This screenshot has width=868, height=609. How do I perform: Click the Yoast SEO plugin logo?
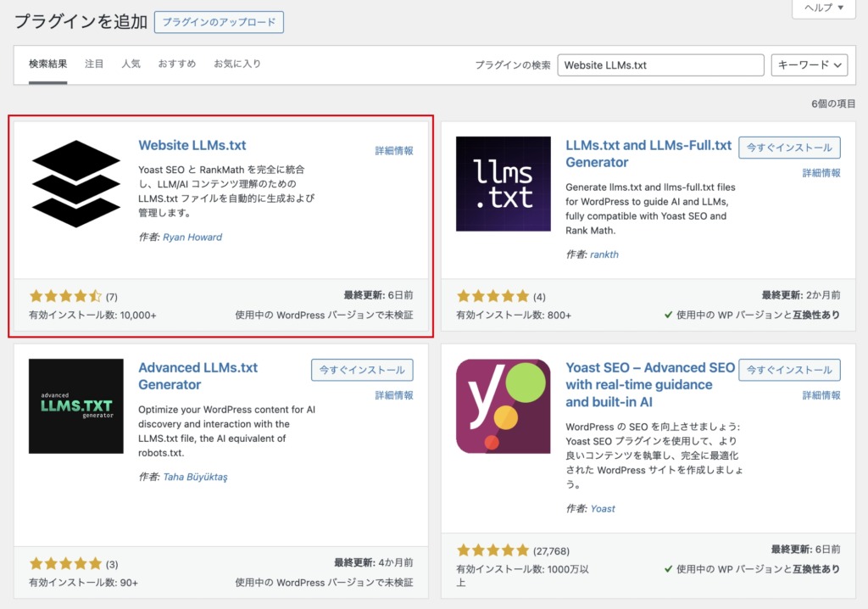(504, 405)
